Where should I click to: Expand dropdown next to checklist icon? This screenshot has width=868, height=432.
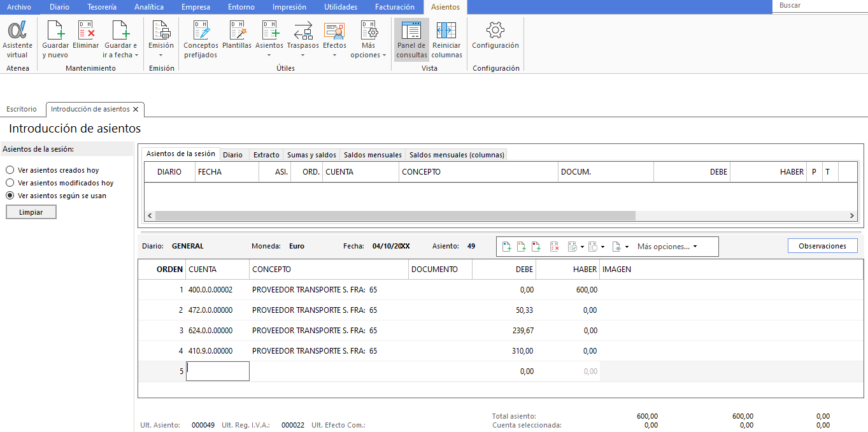[x=582, y=247]
